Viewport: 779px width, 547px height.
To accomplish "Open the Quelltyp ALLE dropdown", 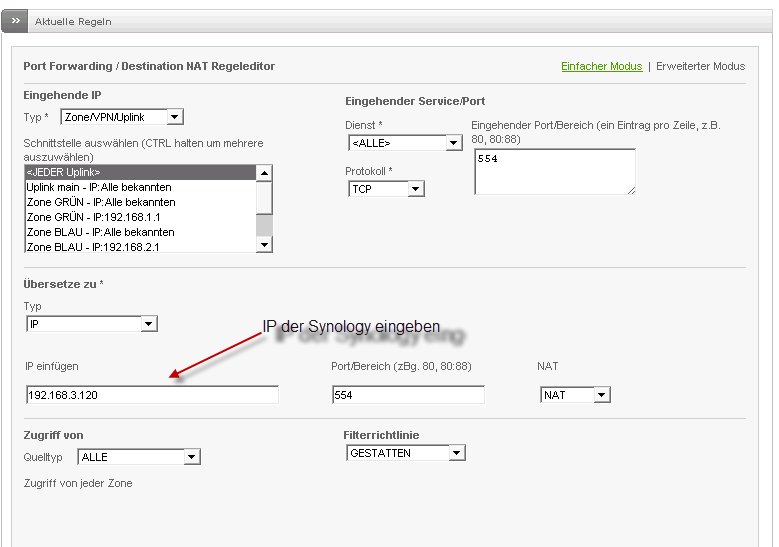I will [138, 457].
